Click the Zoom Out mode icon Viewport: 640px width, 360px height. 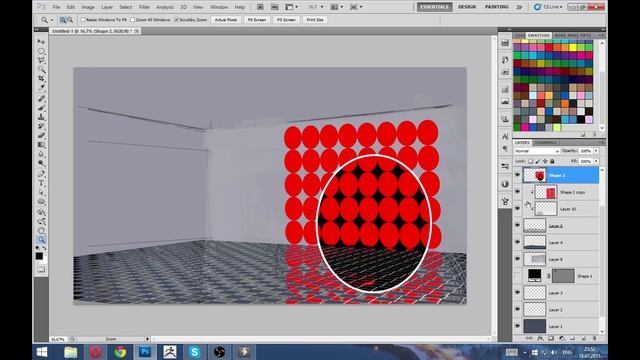pyautogui.click(x=70, y=20)
